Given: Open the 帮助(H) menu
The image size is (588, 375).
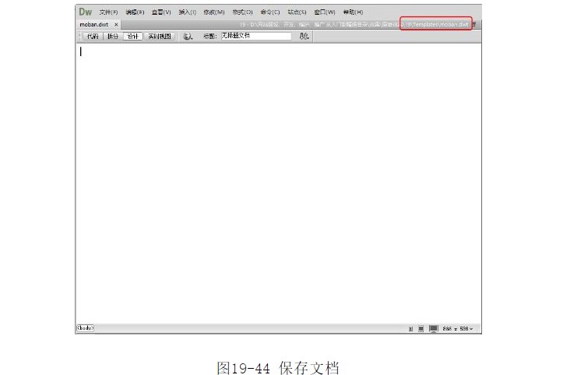Looking at the screenshot, I should click(353, 12).
